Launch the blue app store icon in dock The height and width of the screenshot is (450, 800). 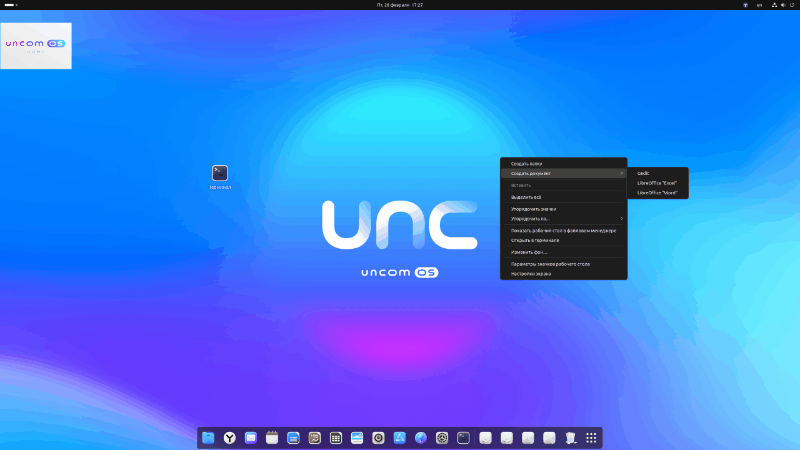pyautogui.click(x=399, y=438)
